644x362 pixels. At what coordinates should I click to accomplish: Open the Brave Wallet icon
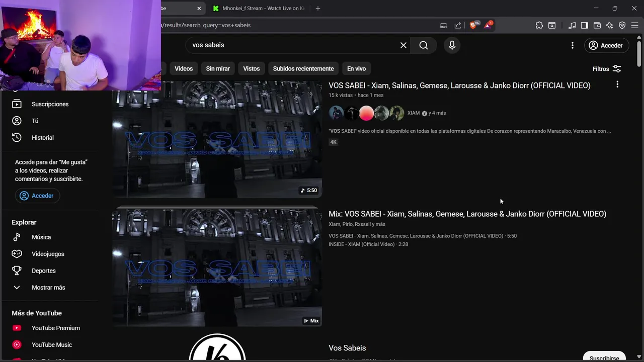pyautogui.click(x=597, y=25)
